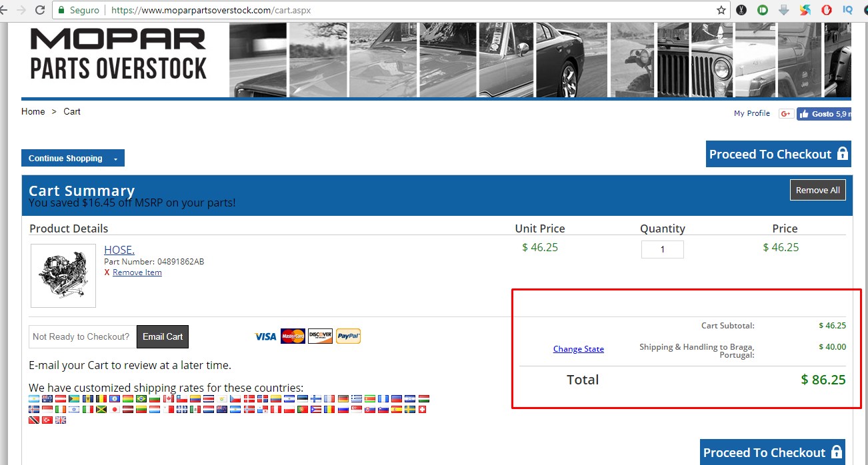Image resolution: width=868 pixels, height=465 pixels.
Task: Open the HOSE product thumbnail image
Action: point(63,276)
